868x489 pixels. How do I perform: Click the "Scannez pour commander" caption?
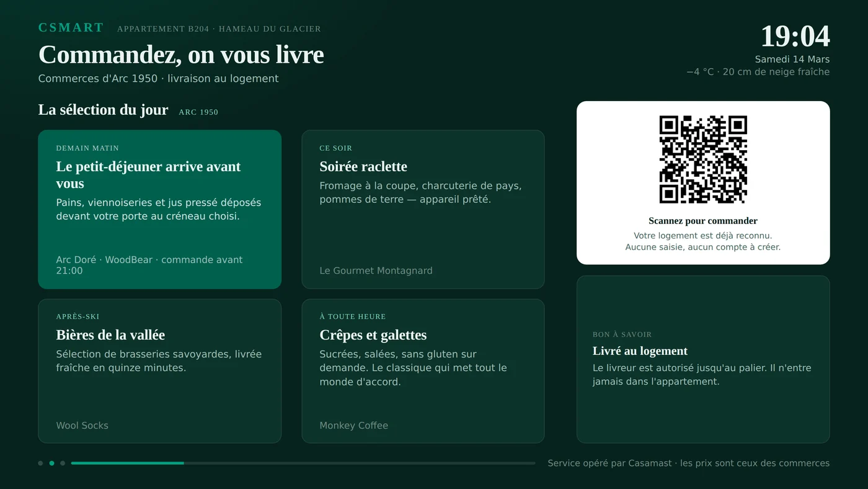click(703, 221)
